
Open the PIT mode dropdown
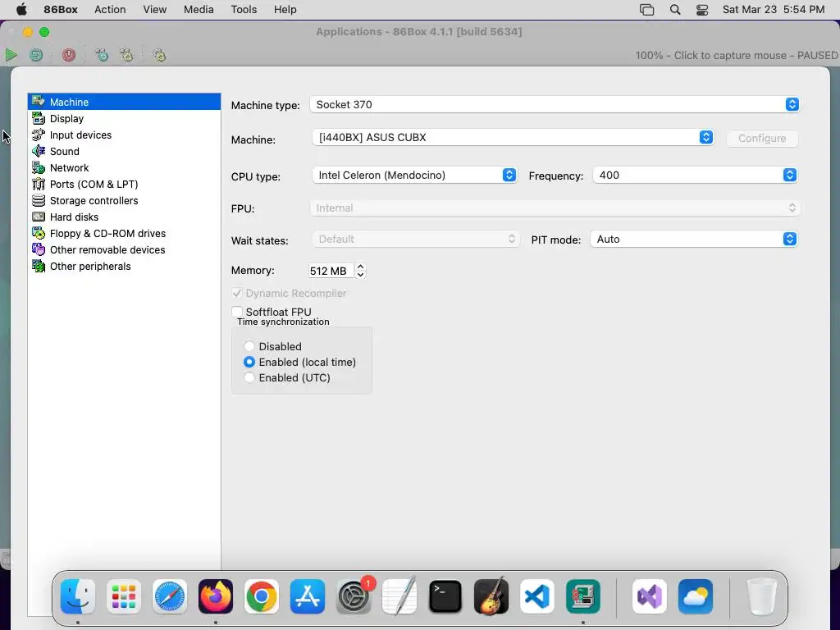coord(694,239)
